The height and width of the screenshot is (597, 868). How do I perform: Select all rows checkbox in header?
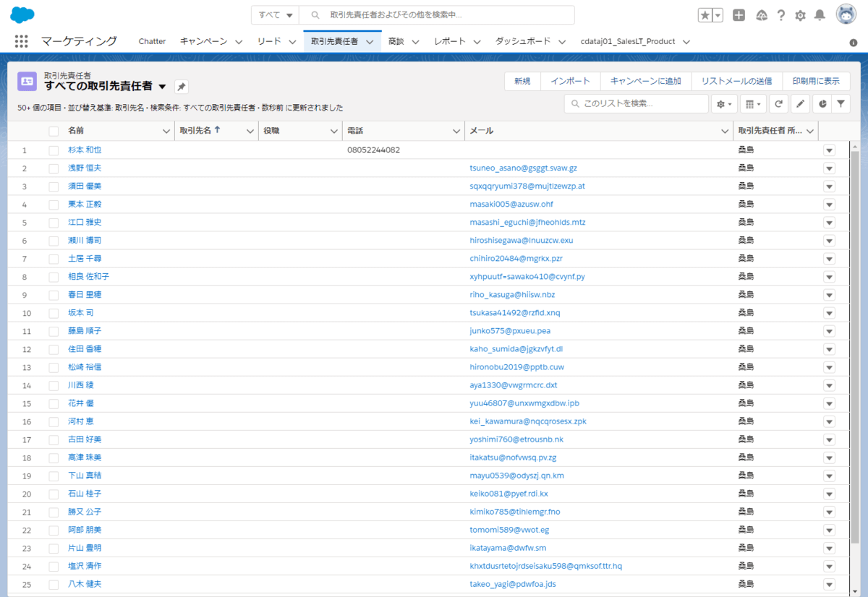(x=54, y=132)
